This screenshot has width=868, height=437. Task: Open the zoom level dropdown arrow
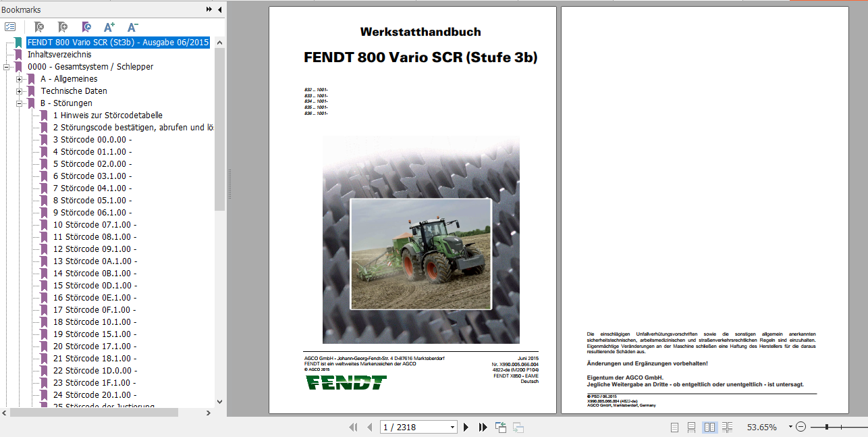pos(790,427)
